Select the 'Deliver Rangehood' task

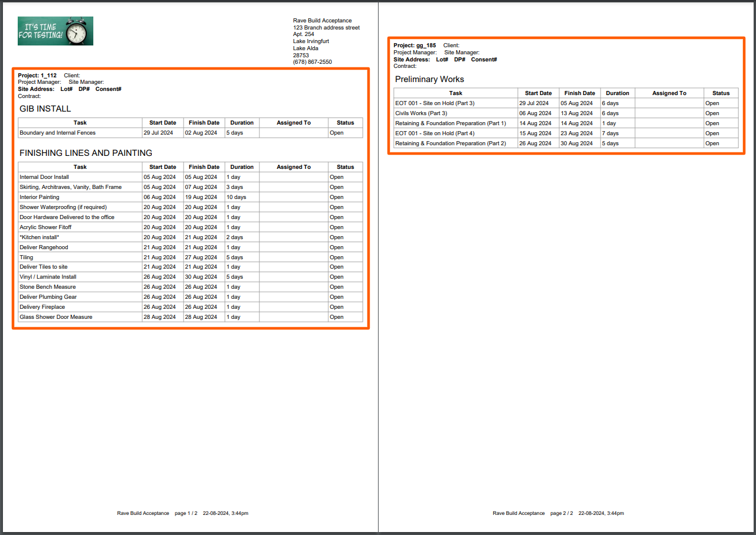[x=44, y=247]
